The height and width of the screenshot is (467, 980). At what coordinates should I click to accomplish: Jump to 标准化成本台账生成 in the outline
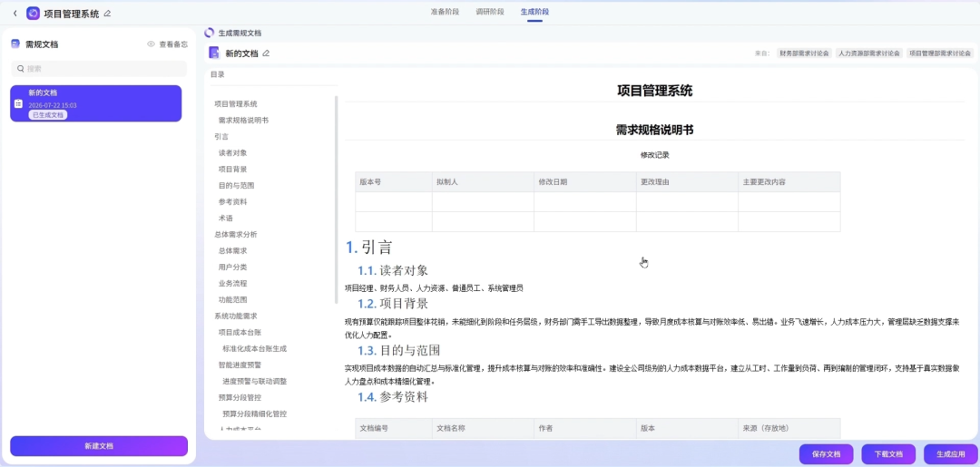click(x=254, y=348)
